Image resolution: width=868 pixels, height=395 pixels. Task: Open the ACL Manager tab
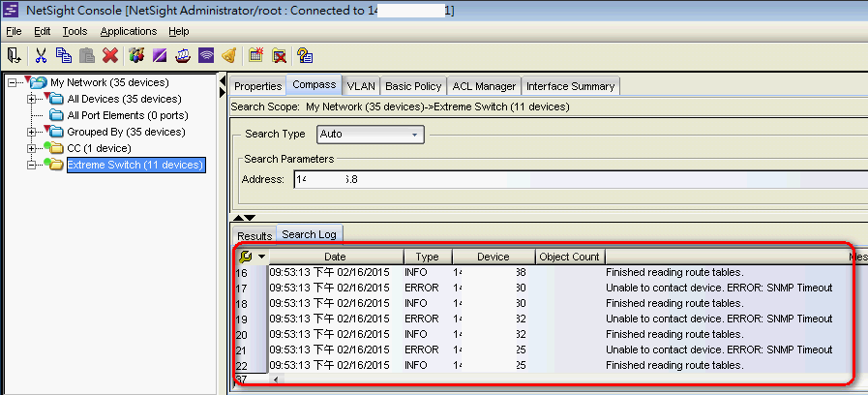(x=484, y=86)
